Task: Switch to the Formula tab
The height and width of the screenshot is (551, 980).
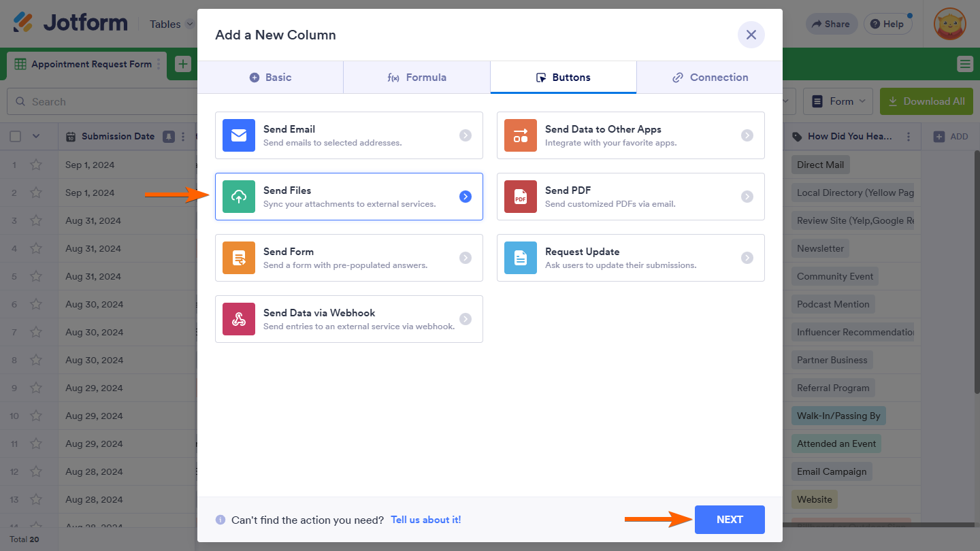Action: coord(416,78)
